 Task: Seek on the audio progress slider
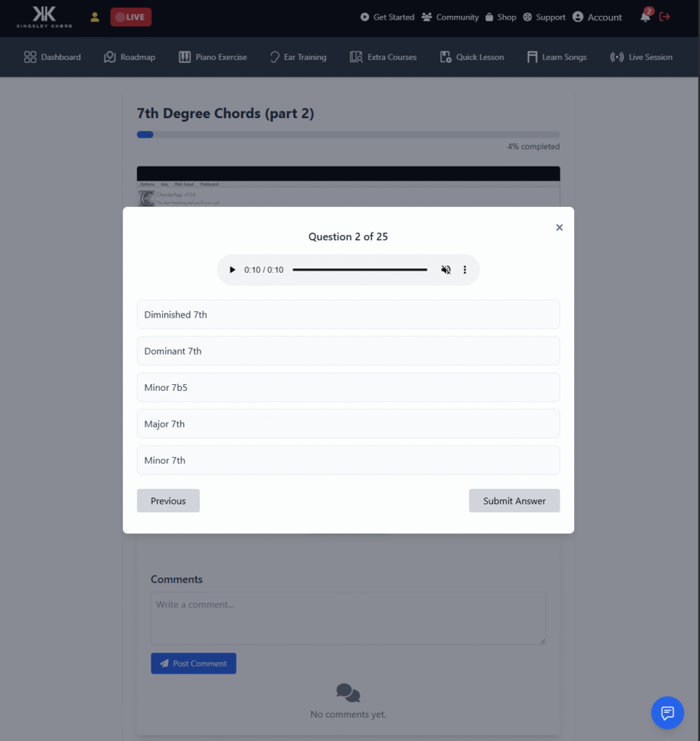click(360, 270)
